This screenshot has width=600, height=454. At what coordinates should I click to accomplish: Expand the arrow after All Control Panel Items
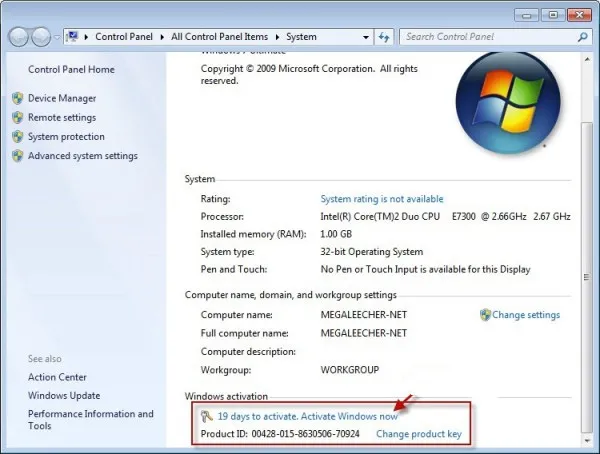click(277, 37)
